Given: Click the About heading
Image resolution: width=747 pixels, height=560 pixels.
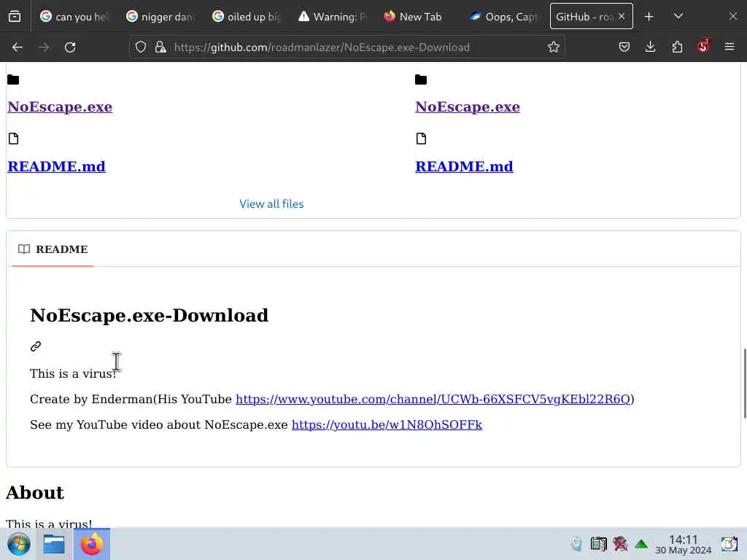Looking at the screenshot, I should (35, 492).
